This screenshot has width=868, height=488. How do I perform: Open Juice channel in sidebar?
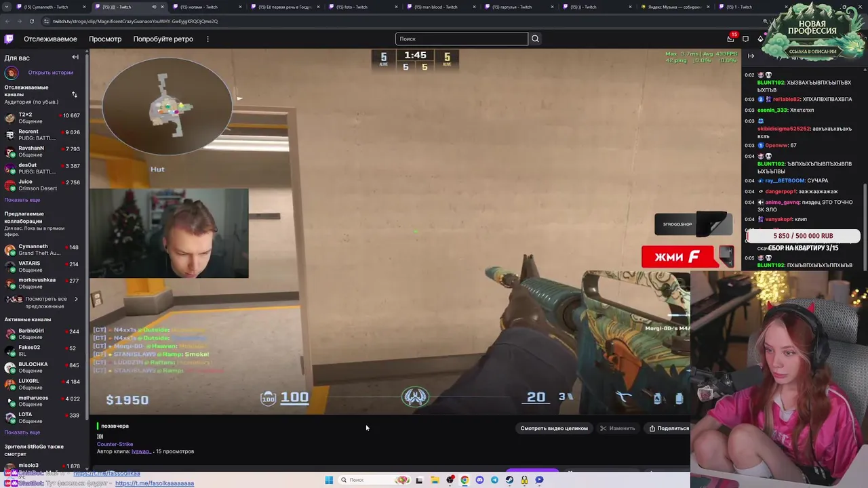coord(43,185)
